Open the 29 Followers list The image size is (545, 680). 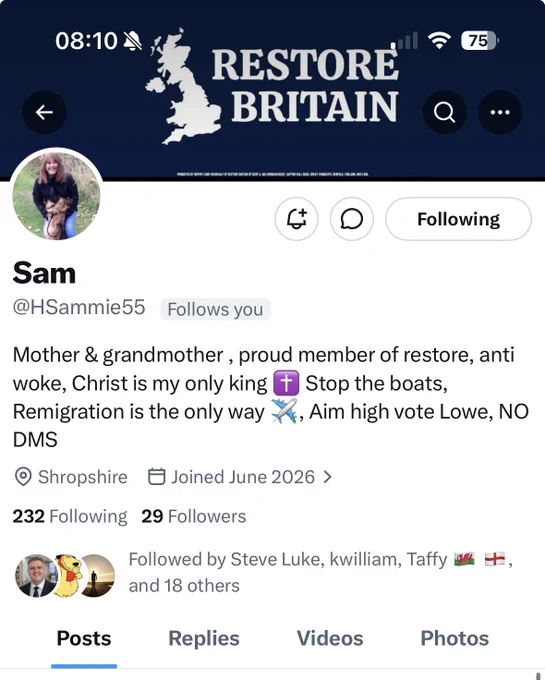(x=194, y=516)
